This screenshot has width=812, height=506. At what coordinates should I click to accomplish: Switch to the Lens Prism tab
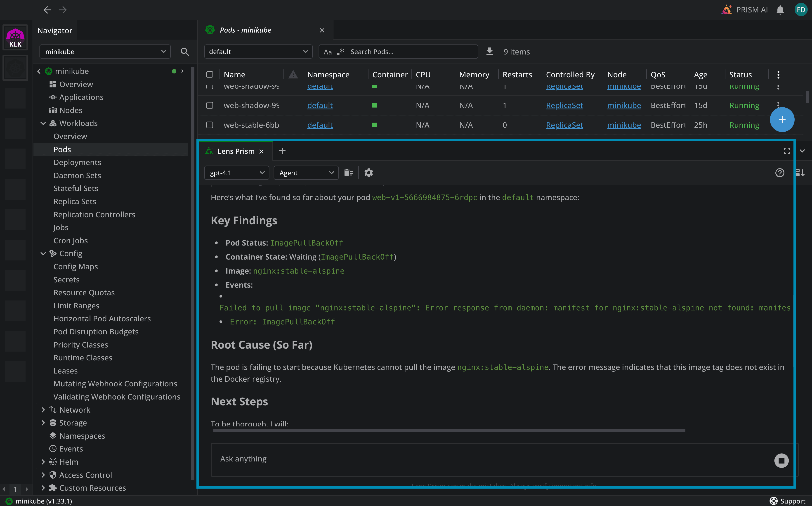pyautogui.click(x=236, y=151)
